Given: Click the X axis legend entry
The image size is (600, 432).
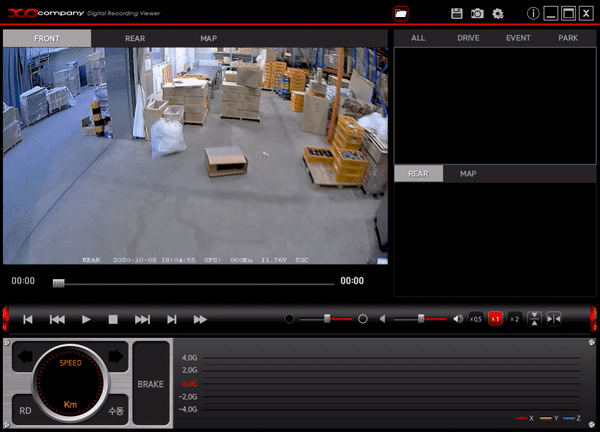Looking at the screenshot, I should 525,418.
